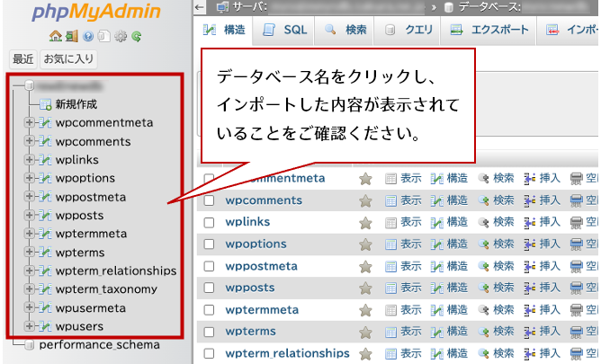Tick the checkbox for wptermmeta table

coord(209,310)
